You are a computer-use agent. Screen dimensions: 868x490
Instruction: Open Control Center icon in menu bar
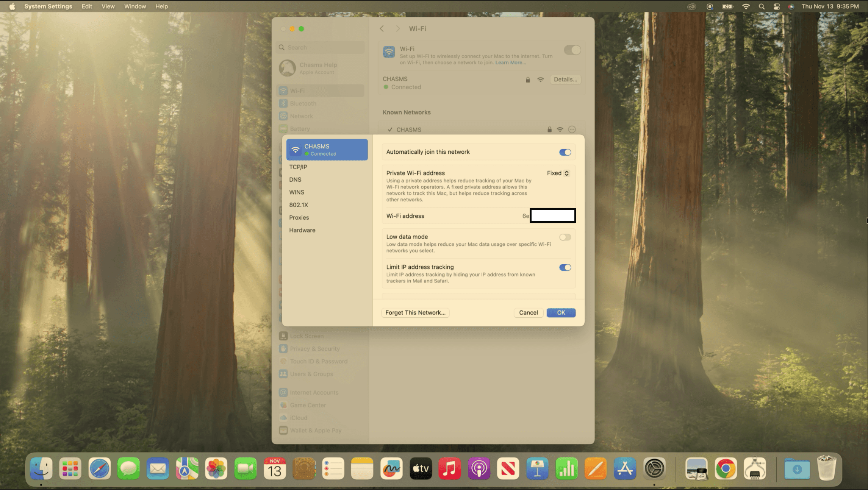click(x=777, y=6)
